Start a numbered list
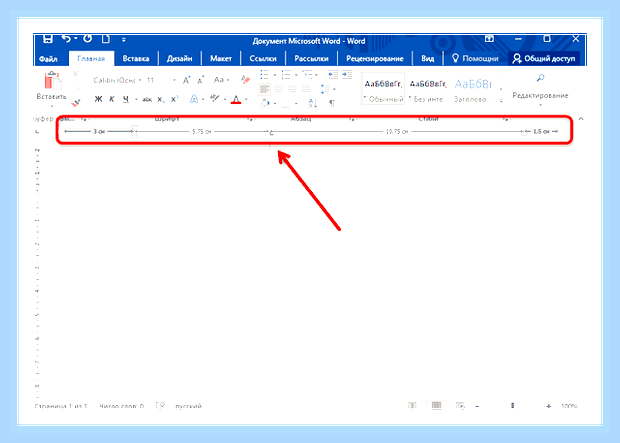The width and height of the screenshot is (620, 443). coord(285,74)
